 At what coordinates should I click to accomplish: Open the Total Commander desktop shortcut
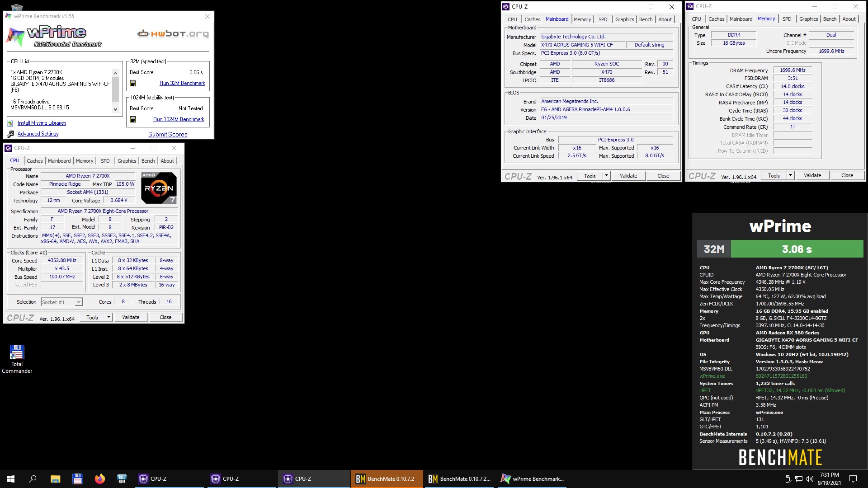pyautogui.click(x=17, y=359)
